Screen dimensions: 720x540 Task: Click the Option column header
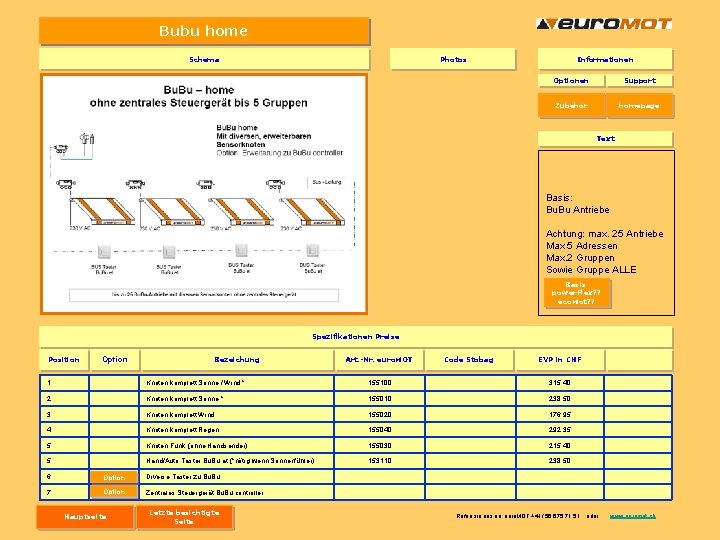tap(115, 360)
